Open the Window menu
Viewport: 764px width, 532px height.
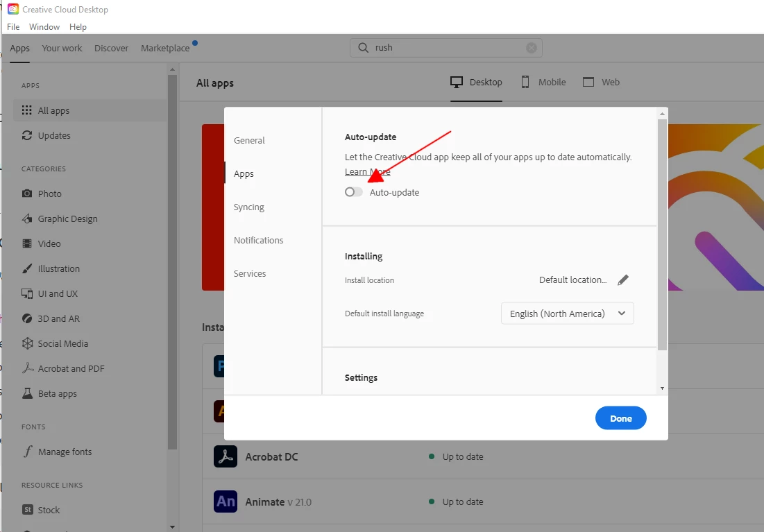(44, 27)
